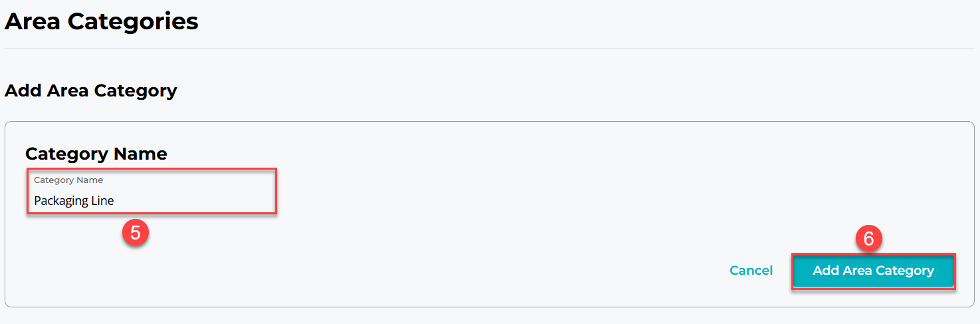Click the word Line in the input

click(x=103, y=200)
